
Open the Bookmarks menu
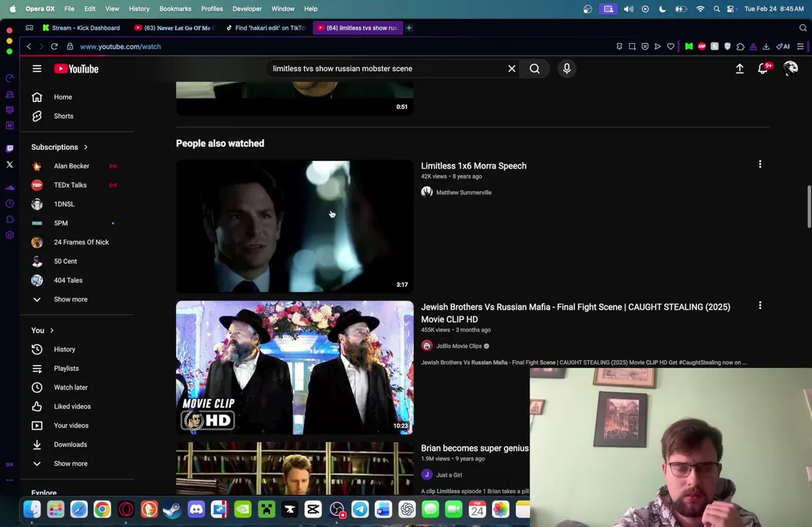[x=175, y=9]
